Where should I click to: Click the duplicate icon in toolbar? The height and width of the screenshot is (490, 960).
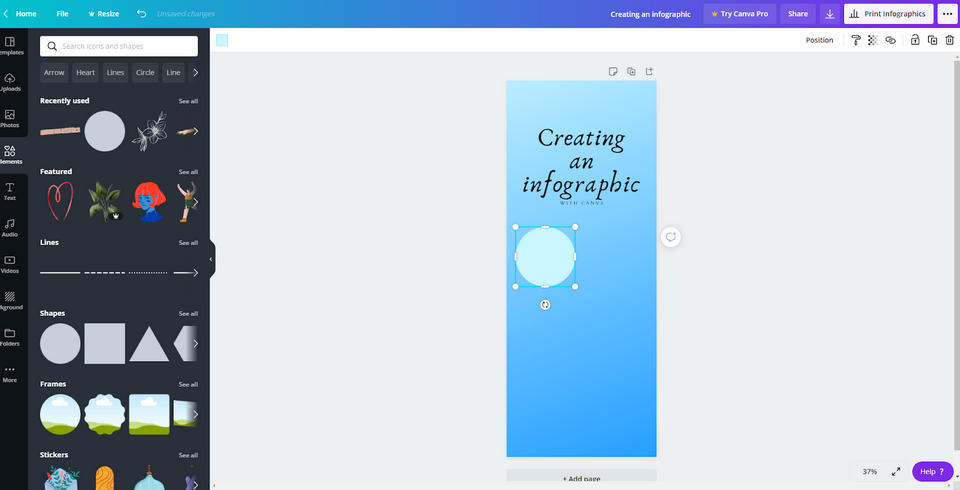tap(932, 40)
